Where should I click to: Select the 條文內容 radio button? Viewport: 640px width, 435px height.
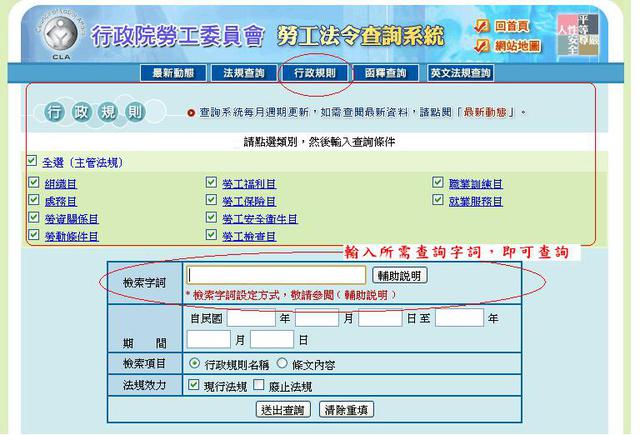(282, 364)
